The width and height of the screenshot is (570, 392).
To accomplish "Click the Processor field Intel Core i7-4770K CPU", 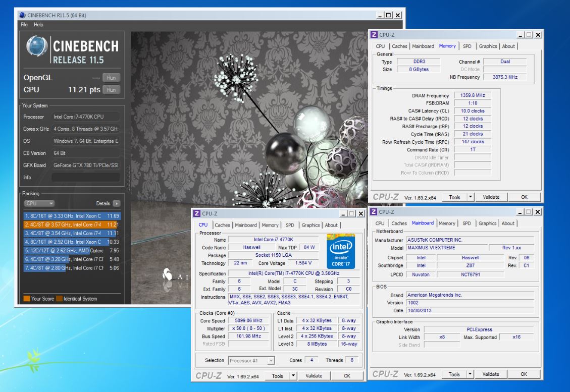I will coord(86,117).
